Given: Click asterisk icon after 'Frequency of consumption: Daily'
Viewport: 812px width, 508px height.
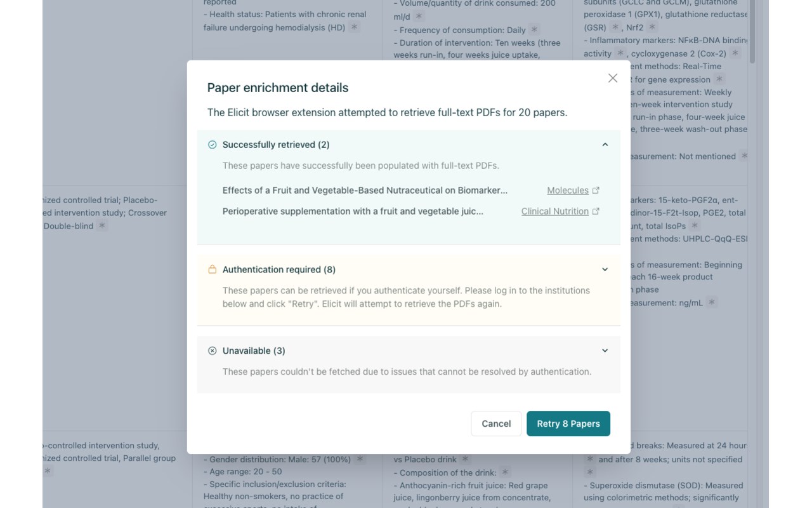Looking at the screenshot, I should [x=534, y=30].
